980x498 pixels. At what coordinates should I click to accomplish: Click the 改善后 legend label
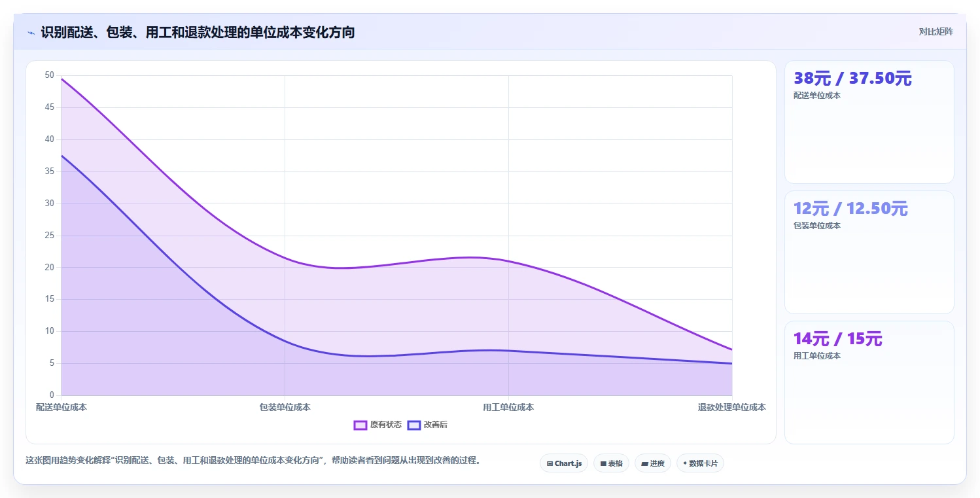point(436,425)
